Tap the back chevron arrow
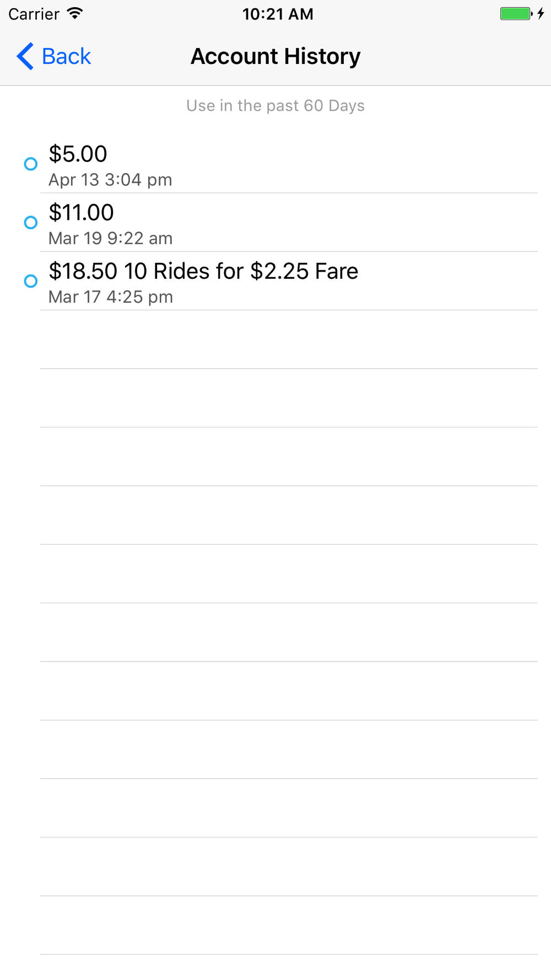The image size is (551, 980). pos(25,56)
